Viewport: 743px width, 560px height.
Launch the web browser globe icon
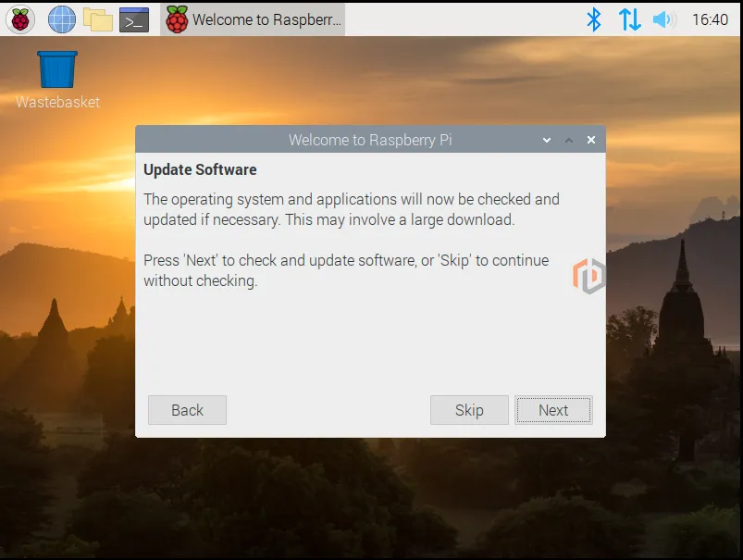click(62, 19)
